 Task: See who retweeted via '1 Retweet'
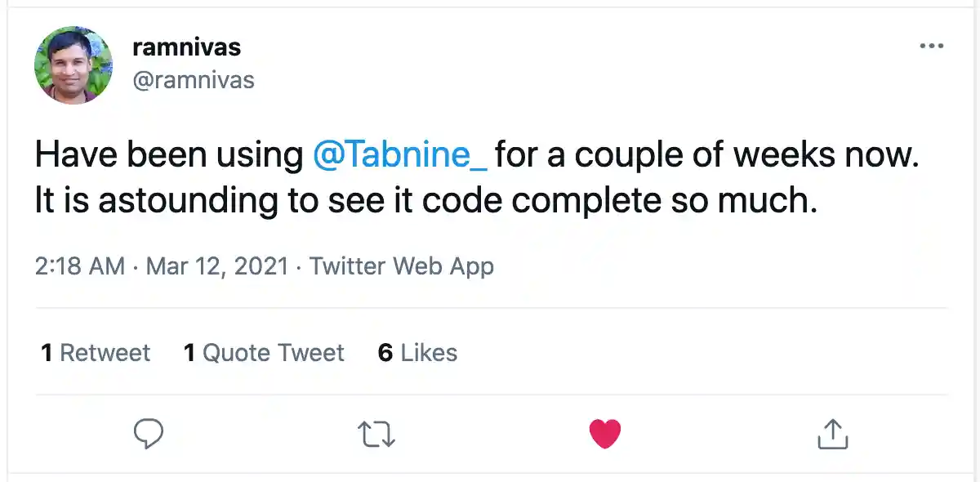pos(94,352)
